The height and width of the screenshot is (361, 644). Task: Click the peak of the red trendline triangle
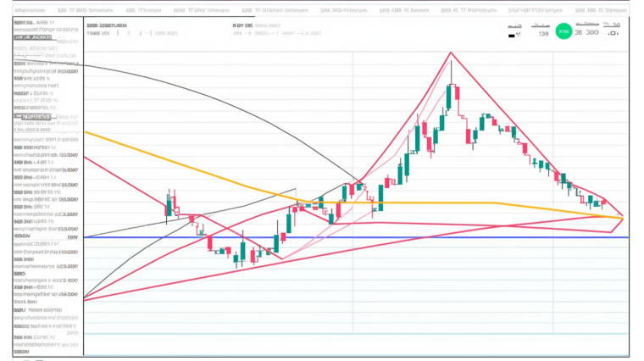[x=451, y=53]
